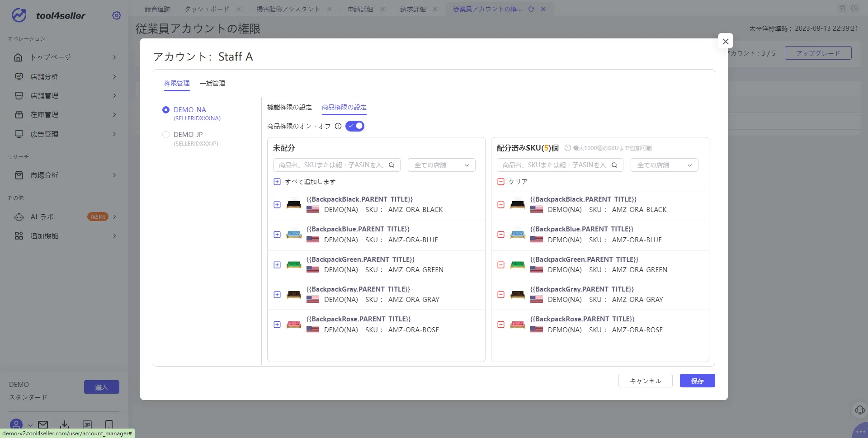
Task: Add AMZ-ORA-ROSE from the unassigned list
Action: click(x=277, y=325)
